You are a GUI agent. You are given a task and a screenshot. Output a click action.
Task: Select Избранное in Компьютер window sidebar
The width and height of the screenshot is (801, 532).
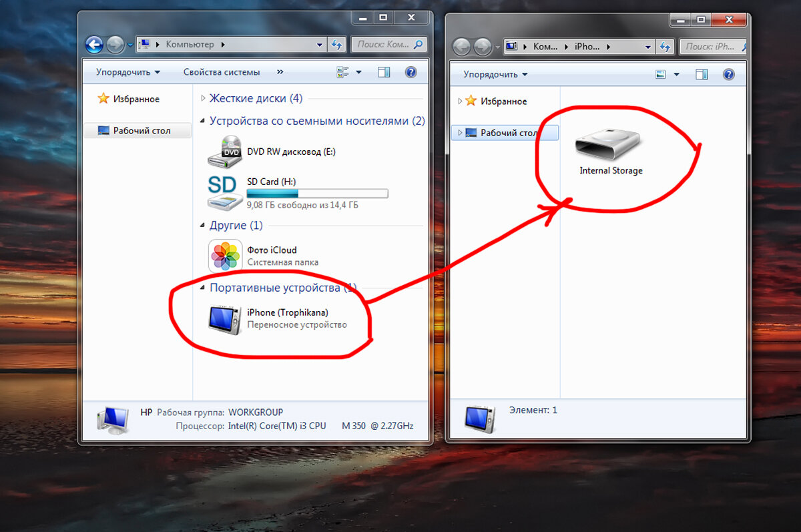tap(129, 99)
